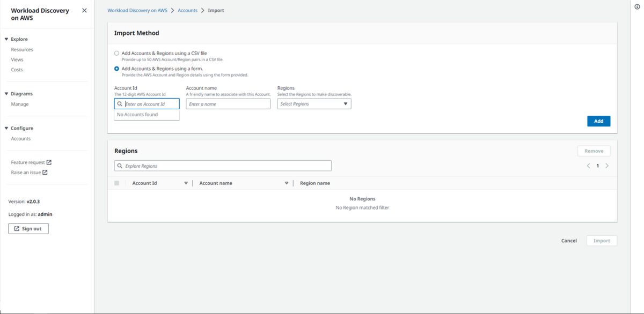
Task: Click the Workload Discovery on AWS sidebar title
Action: [40, 14]
